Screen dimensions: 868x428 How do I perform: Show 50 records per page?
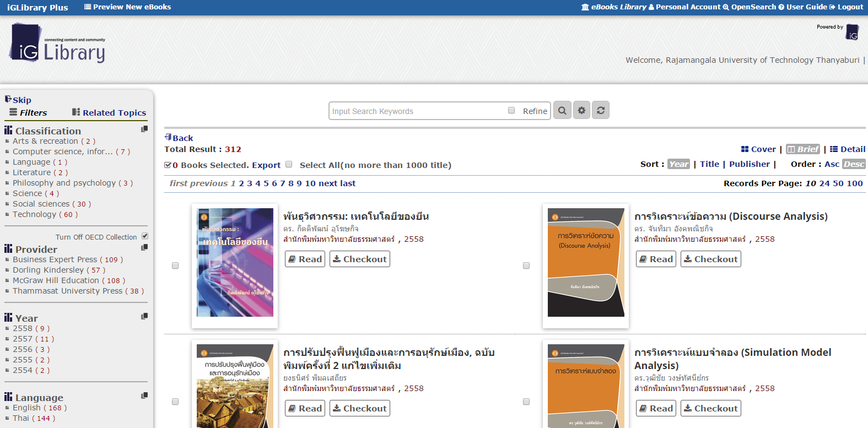coord(838,183)
